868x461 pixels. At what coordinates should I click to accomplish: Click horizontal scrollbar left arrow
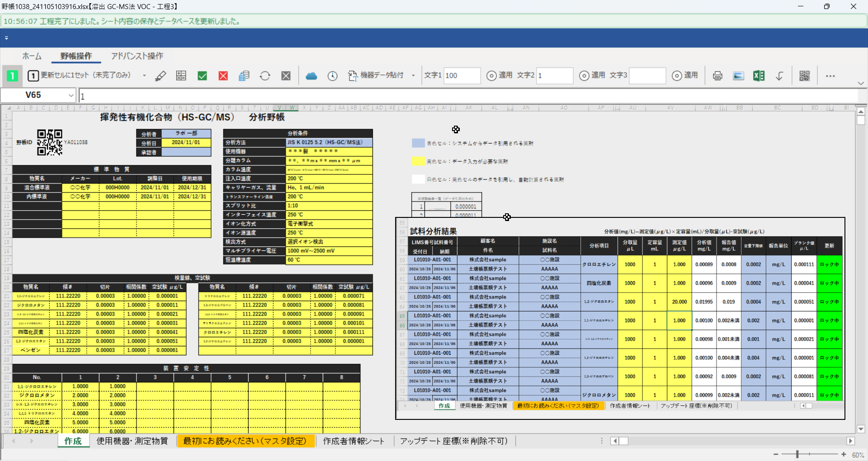[x=614, y=441]
